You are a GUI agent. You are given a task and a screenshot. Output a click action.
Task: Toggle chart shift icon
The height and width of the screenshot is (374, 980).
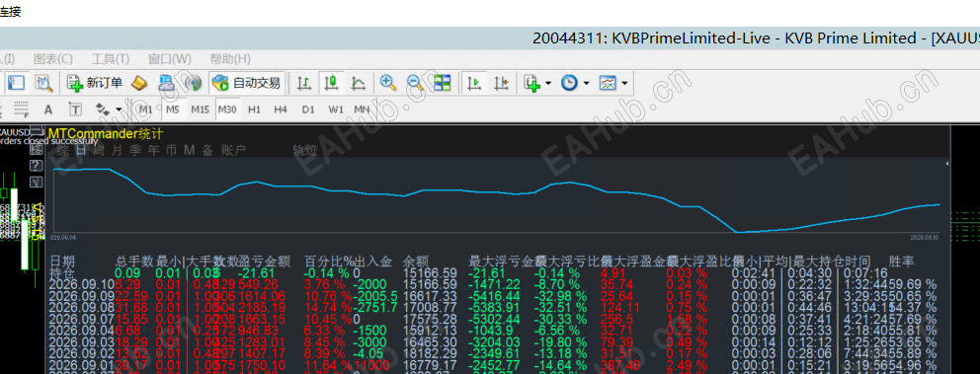501,83
